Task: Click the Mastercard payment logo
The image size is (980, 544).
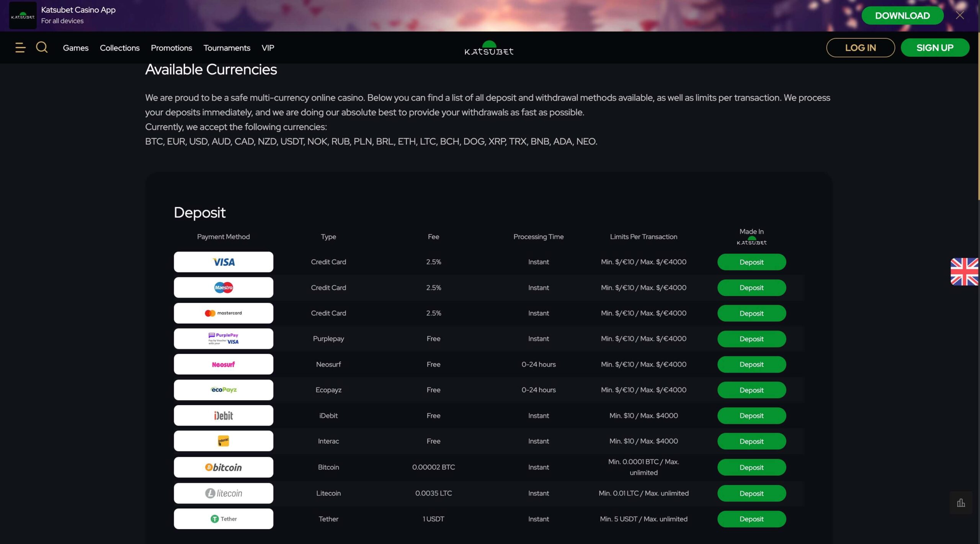Action: pyautogui.click(x=224, y=313)
